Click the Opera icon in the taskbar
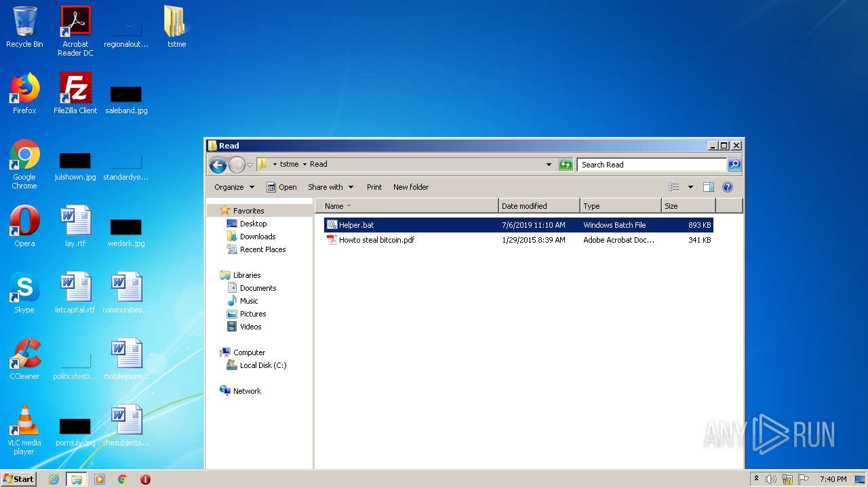Image resolution: width=868 pixels, height=488 pixels. (145, 479)
